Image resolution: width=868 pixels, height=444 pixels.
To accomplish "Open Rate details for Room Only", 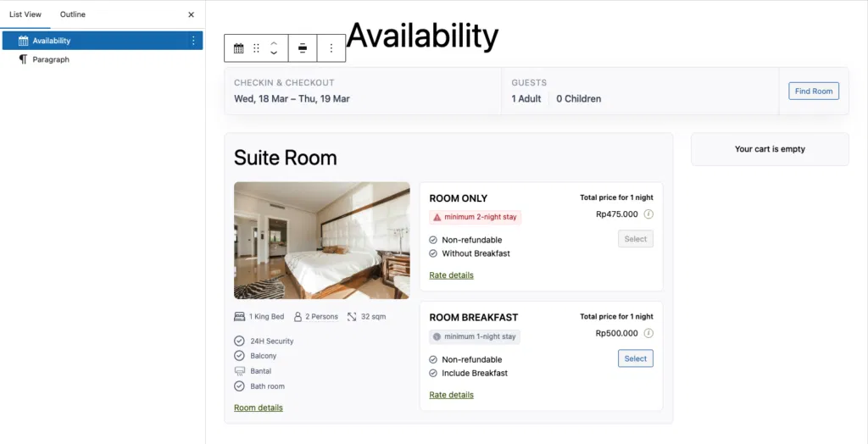I will [x=451, y=275].
